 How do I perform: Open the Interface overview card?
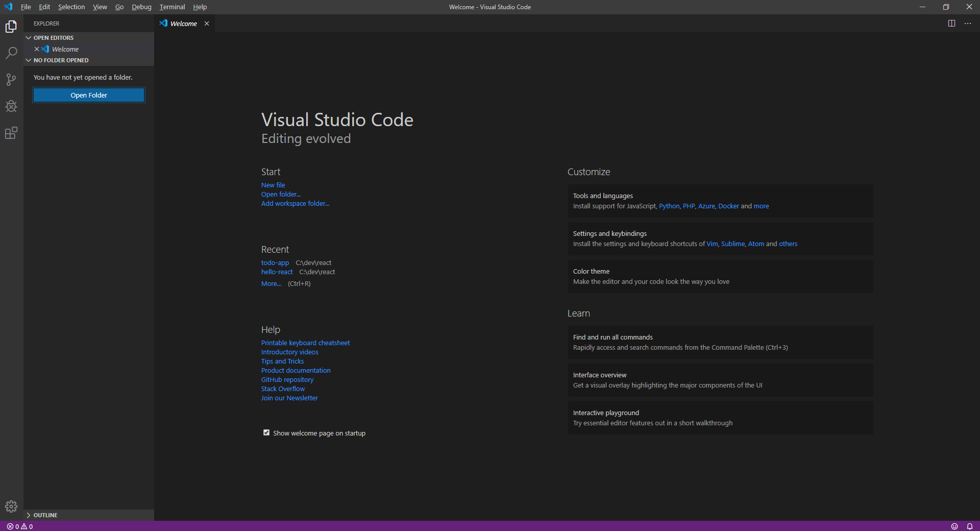coord(720,380)
